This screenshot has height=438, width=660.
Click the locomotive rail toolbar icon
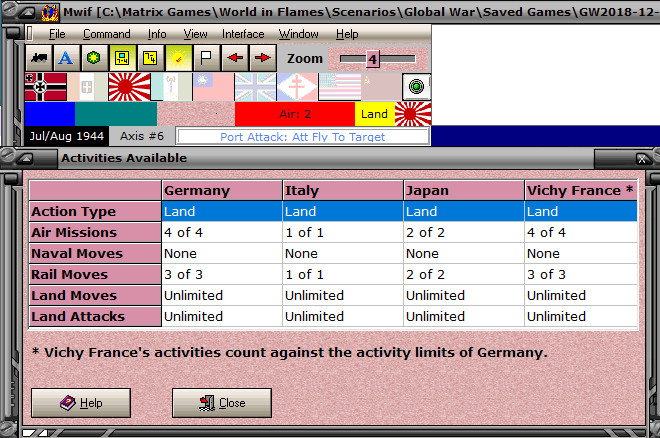[39, 58]
